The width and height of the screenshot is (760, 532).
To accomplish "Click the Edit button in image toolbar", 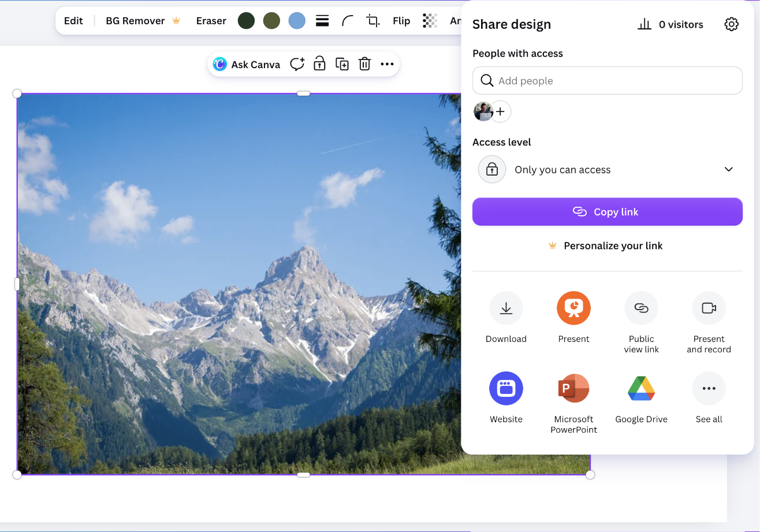I will (x=73, y=21).
